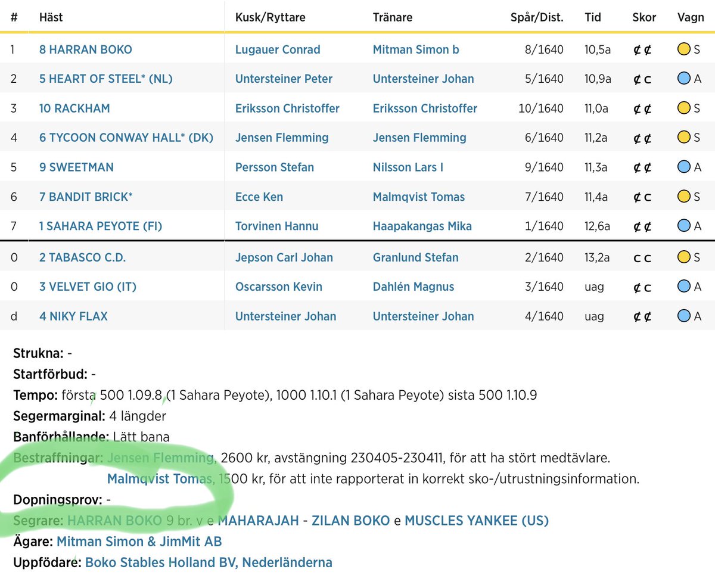Viewport: 715px width, 588px height.
Task: Open horse 1 SAHARA PEYOTE (FI)
Action: [x=101, y=226]
